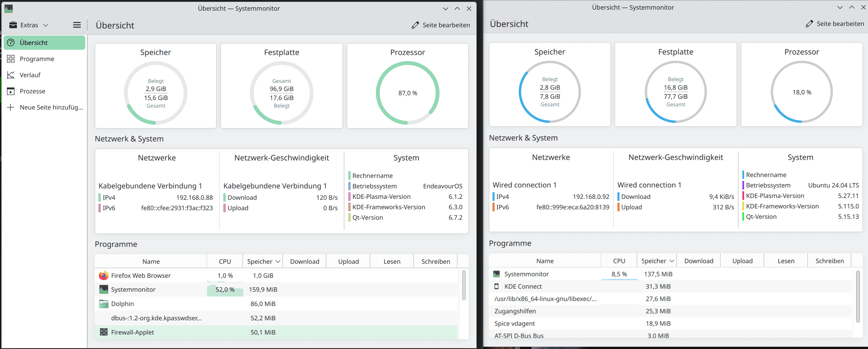
Task: Click the CPU column header in left window
Action: tap(225, 261)
